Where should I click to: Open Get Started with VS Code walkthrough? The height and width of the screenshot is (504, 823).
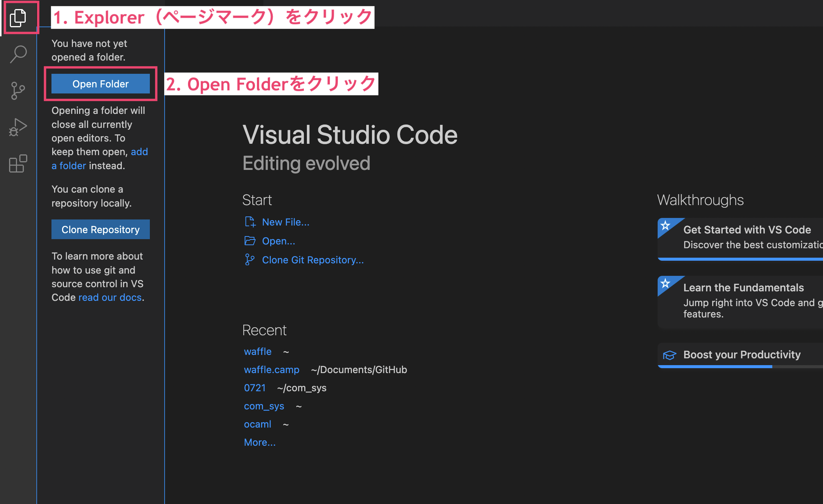pyautogui.click(x=747, y=230)
